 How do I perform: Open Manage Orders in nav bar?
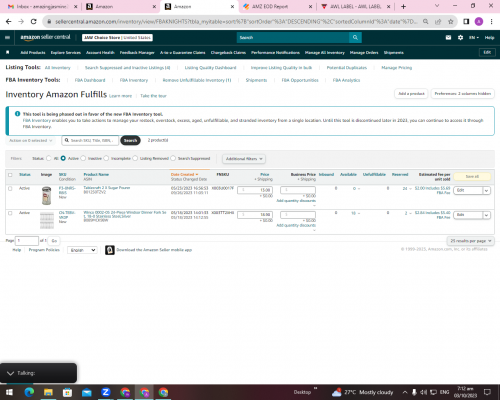(x=364, y=53)
